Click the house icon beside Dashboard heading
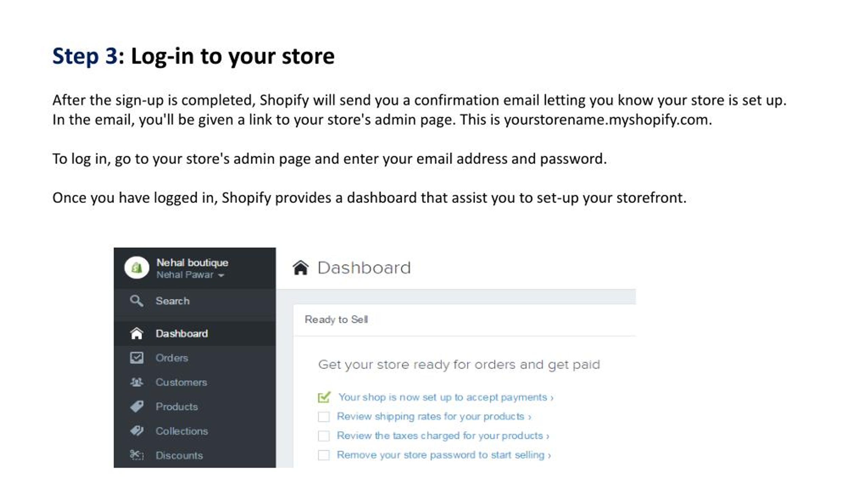 (300, 268)
